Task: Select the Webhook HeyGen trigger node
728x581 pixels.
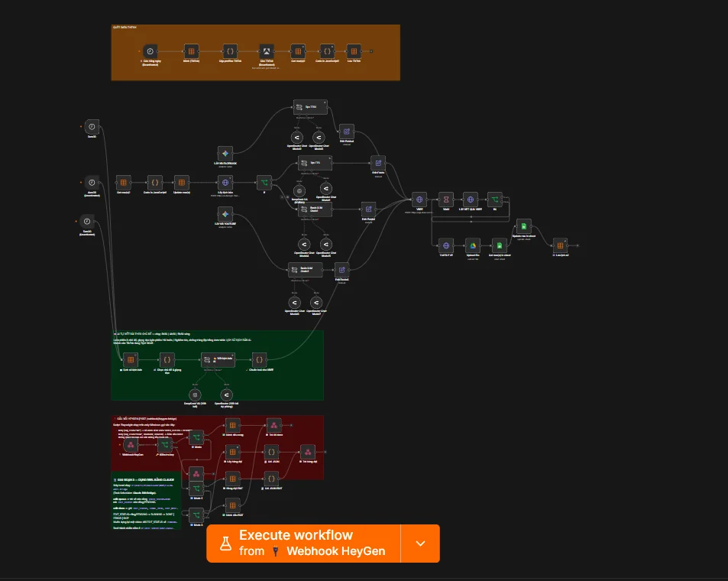Action: pos(131,445)
